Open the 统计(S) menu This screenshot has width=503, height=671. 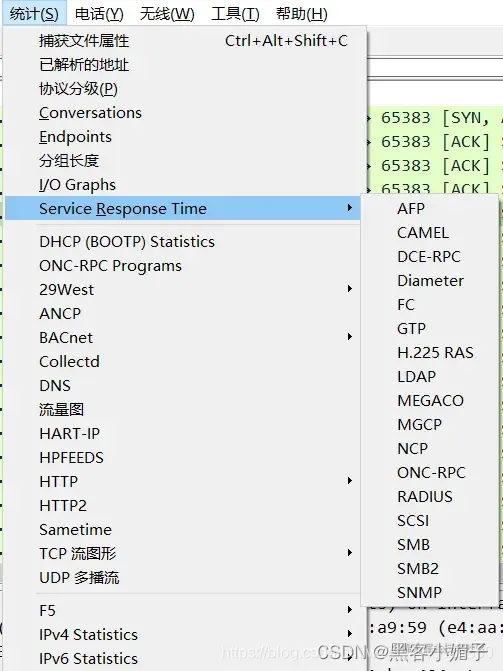click(x=34, y=14)
